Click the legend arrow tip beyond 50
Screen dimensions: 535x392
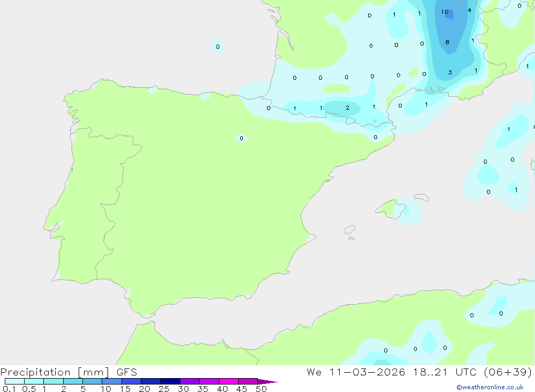268,381
